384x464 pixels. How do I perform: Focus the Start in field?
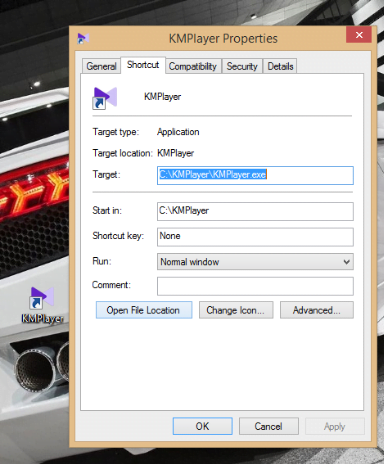pos(255,211)
